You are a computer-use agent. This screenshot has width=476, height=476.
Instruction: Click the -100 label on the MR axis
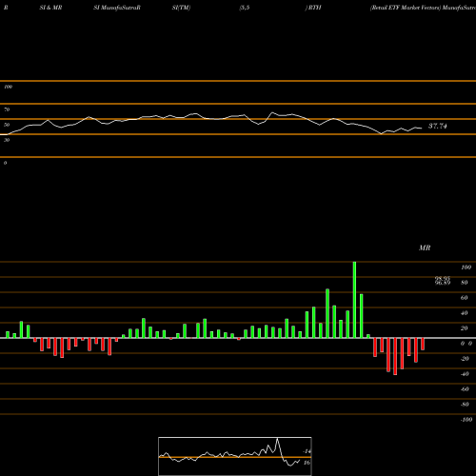pyautogui.click(x=466, y=420)
